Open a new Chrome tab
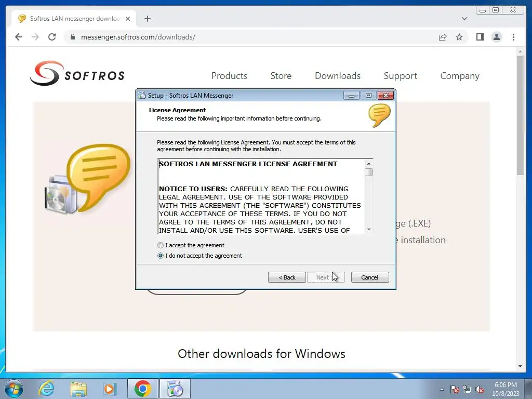 pos(147,19)
